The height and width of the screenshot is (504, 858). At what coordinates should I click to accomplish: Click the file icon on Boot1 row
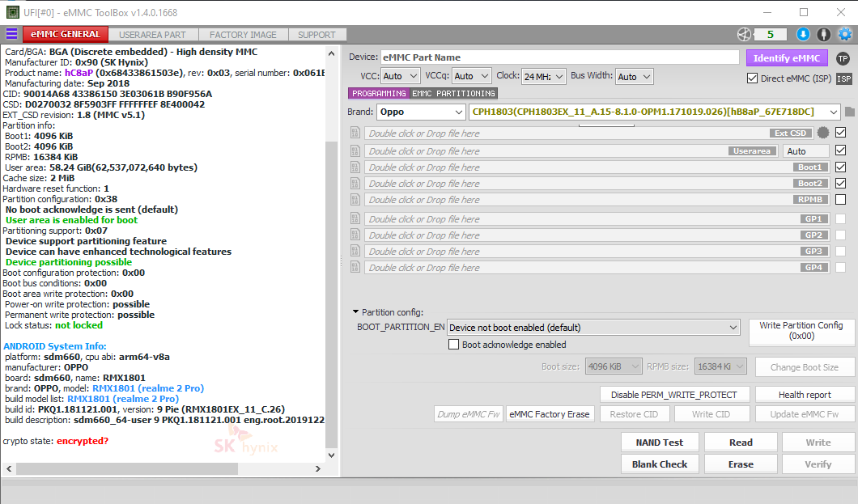[355, 167]
